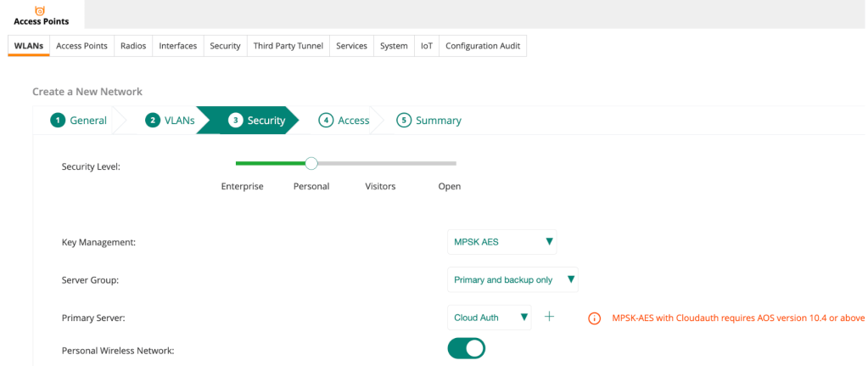Add a new primary server with plus icon
The image size is (868, 366).
pyautogui.click(x=549, y=317)
